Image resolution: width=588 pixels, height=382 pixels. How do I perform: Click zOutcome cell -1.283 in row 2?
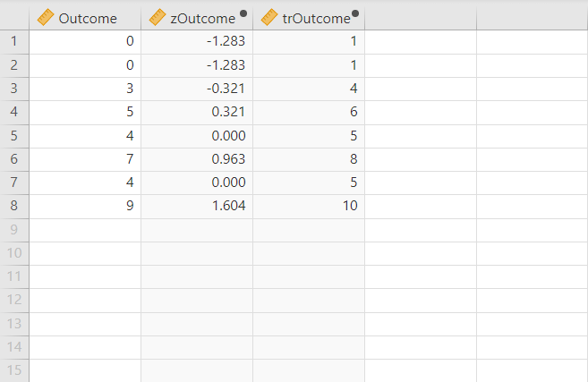coord(197,65)
